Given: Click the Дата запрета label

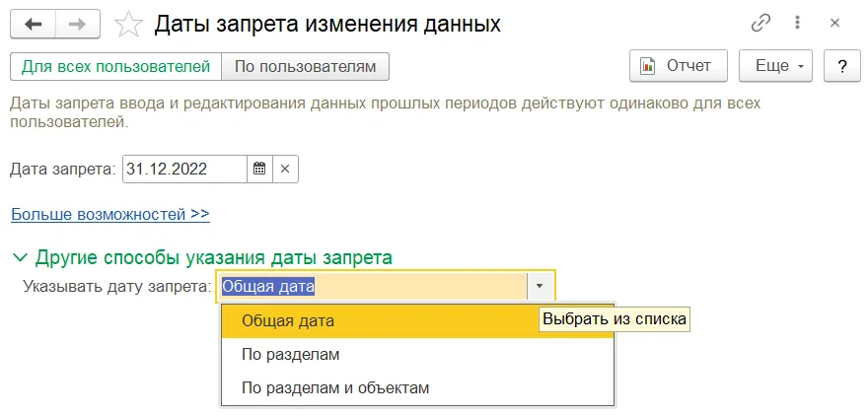Looking at the screenshot, I should click(64, 170).
